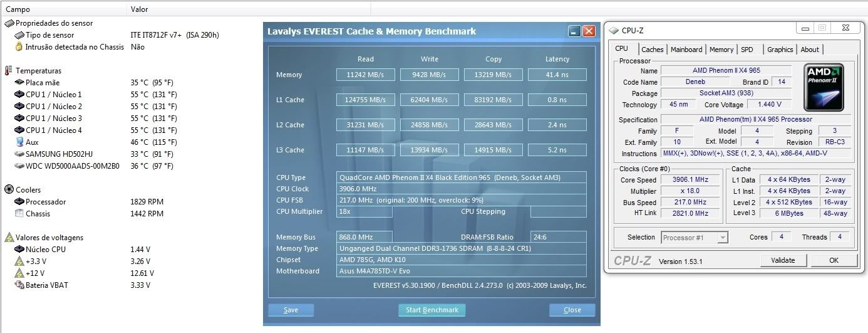The height and width of the screenshot is (333, 868).
Task: Open the About tab in CPU-Z
Action: coord(810,50)
